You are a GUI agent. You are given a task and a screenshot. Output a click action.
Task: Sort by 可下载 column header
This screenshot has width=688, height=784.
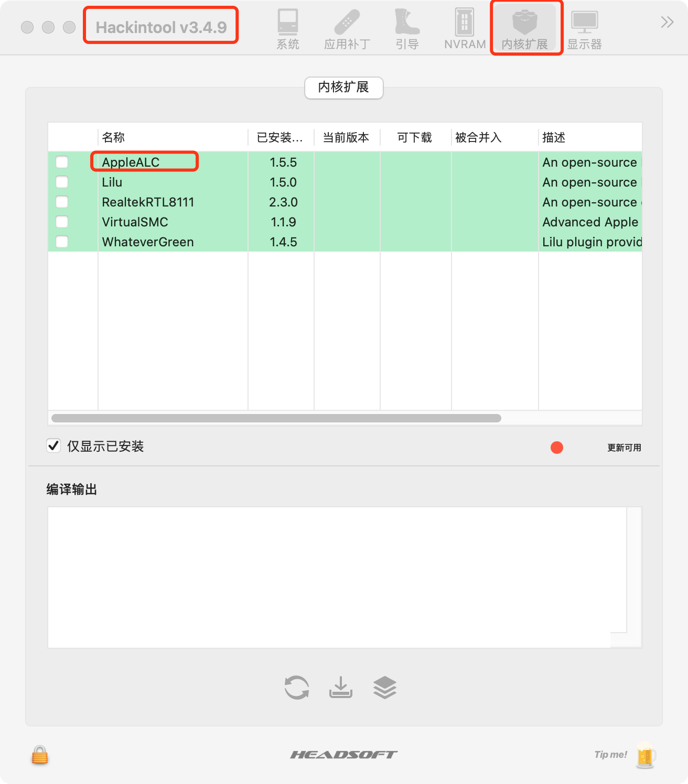[415, 137]
